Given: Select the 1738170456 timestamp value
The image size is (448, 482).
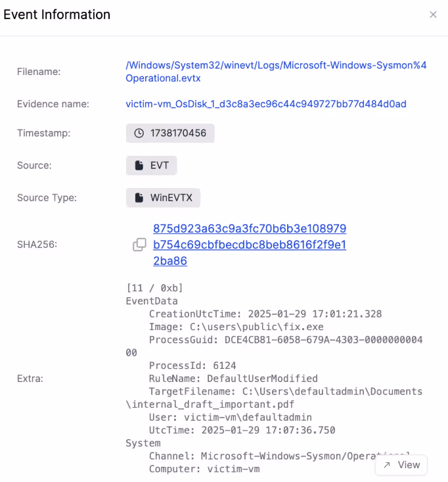Looking at the screenshot, I should 178,133.
